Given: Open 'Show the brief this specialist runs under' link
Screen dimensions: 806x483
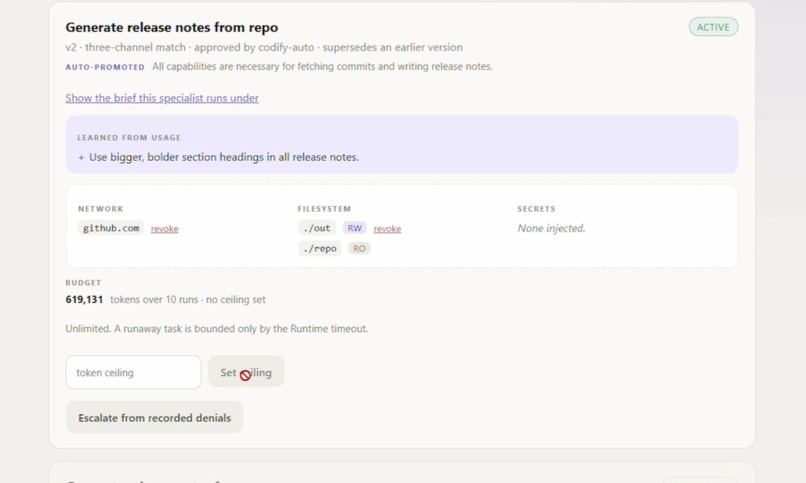Looking at the screenshot, I should coord(162,98).
